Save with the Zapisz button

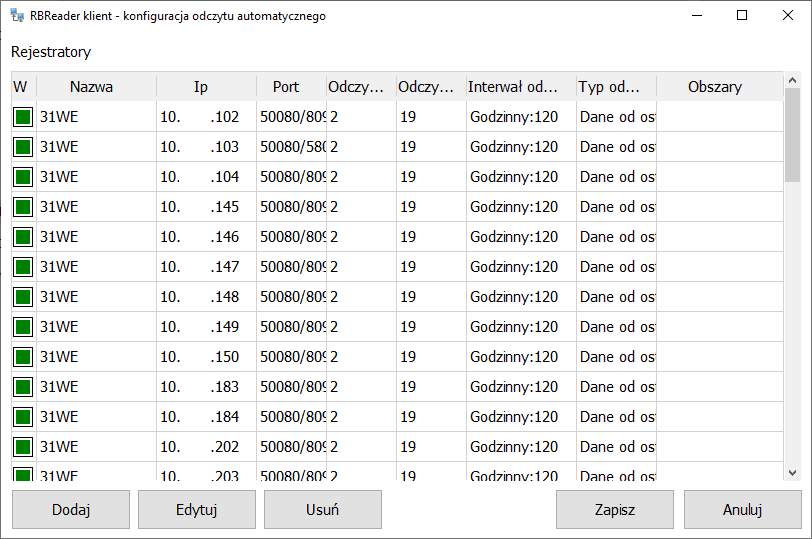click(615, 509)
